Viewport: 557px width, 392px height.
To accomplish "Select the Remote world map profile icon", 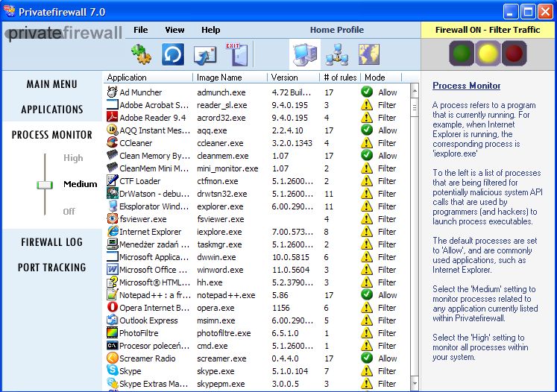I will pyautogui.click(x=369, y=54).
